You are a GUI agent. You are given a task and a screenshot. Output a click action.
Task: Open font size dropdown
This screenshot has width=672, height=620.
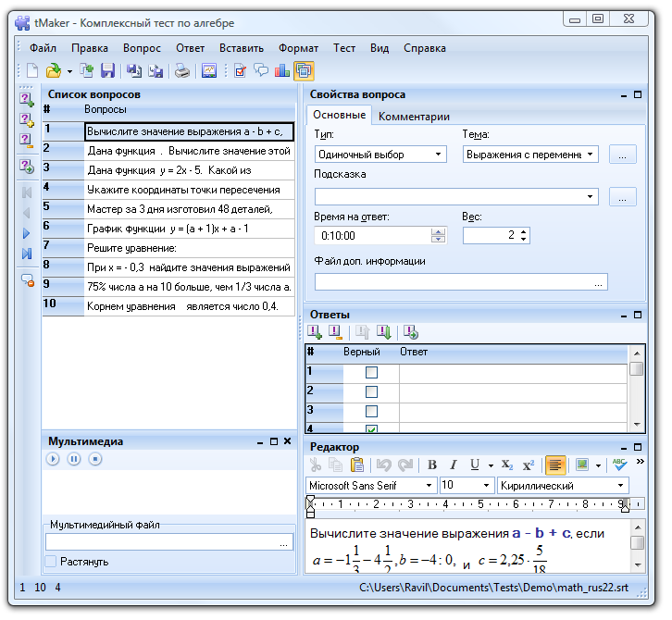coord(486,486)
